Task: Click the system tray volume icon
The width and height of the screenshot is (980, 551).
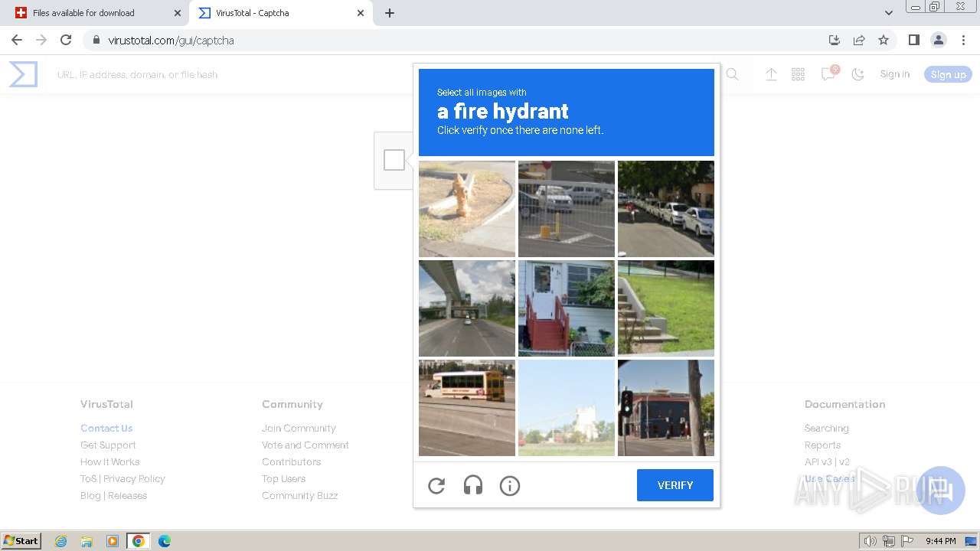Action: tap(871, 541)
